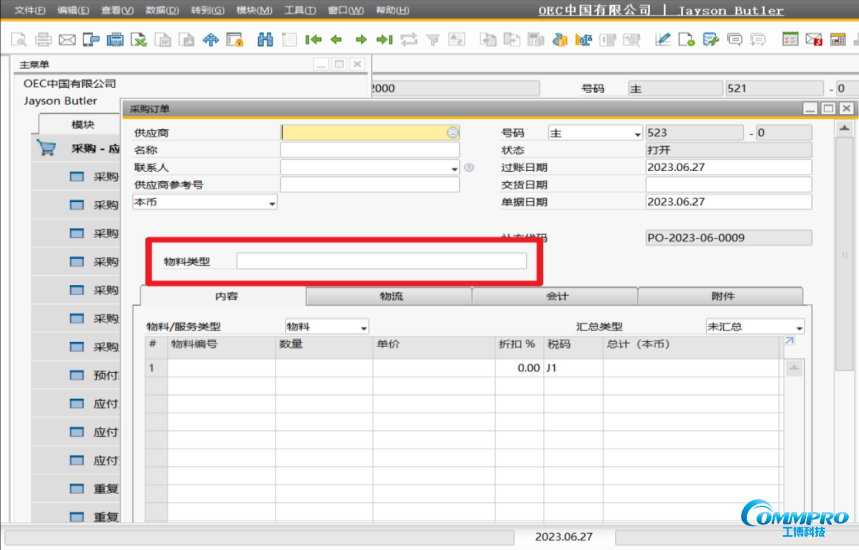Click 物料编号 cell in row 1

click(221, 368)
